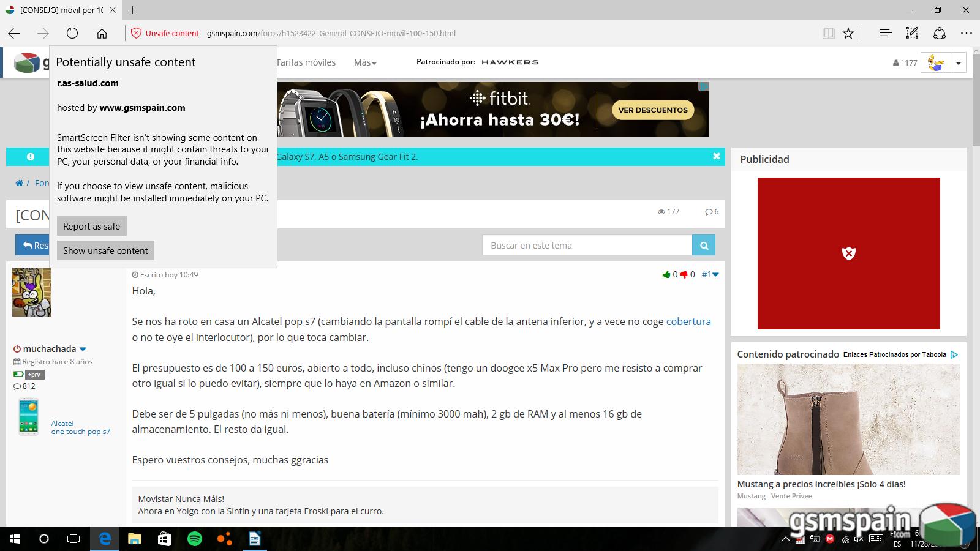Open Spotify from taskbar
This screenshot has height=551, width=980.
tap(194, 539)
